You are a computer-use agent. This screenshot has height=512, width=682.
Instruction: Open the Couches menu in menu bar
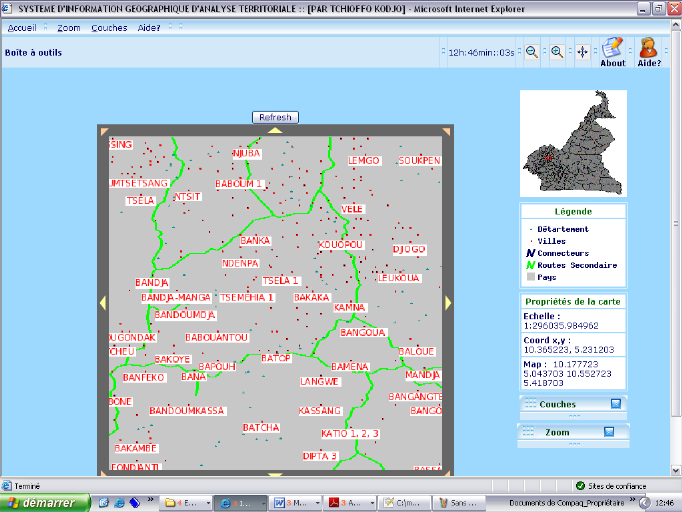click(109, 28)
